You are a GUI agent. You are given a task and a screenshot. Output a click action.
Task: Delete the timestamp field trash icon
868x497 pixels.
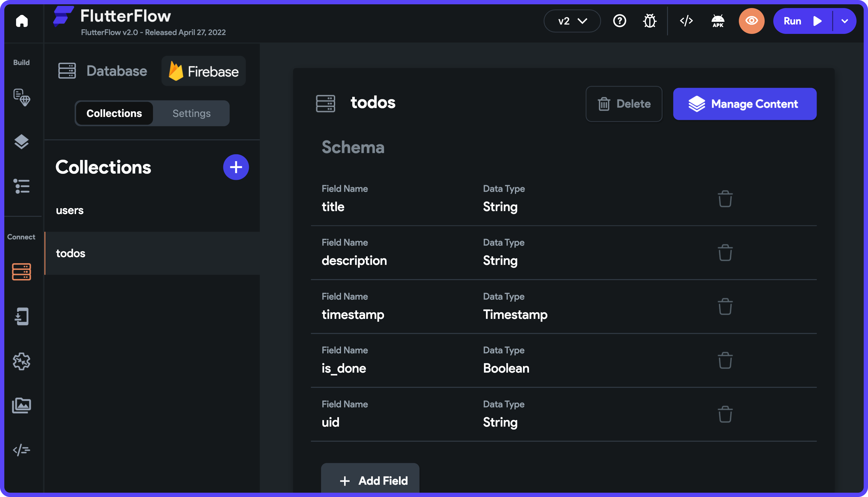pos(725,307)
